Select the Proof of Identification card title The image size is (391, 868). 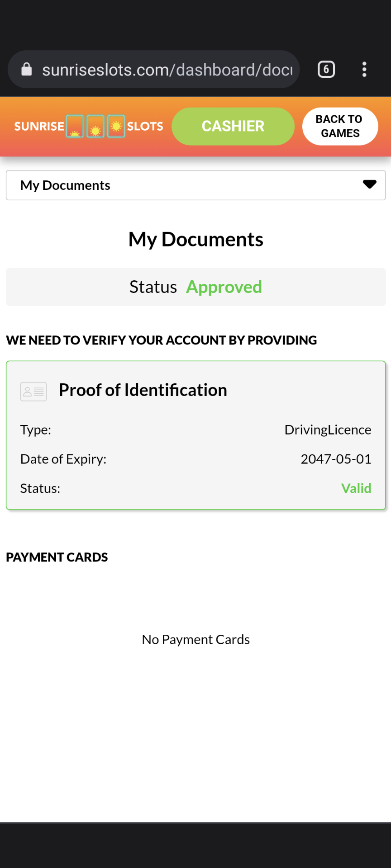[143, 390]
